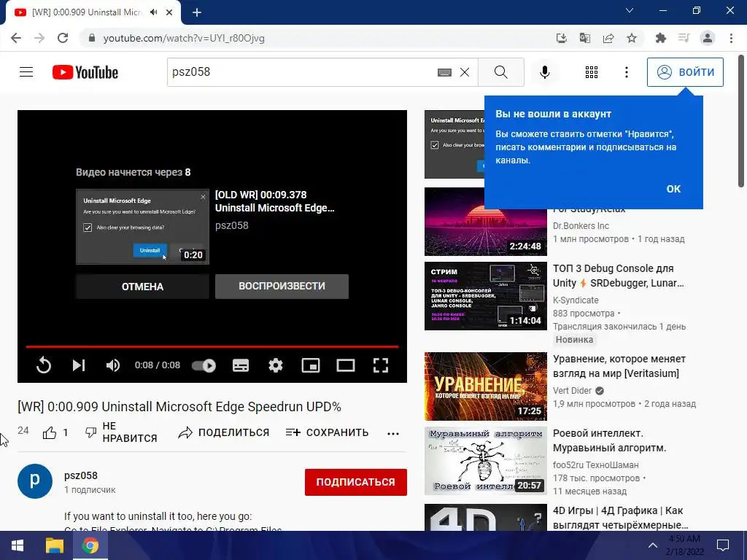Turn on subtitles in player

point(240,365)
